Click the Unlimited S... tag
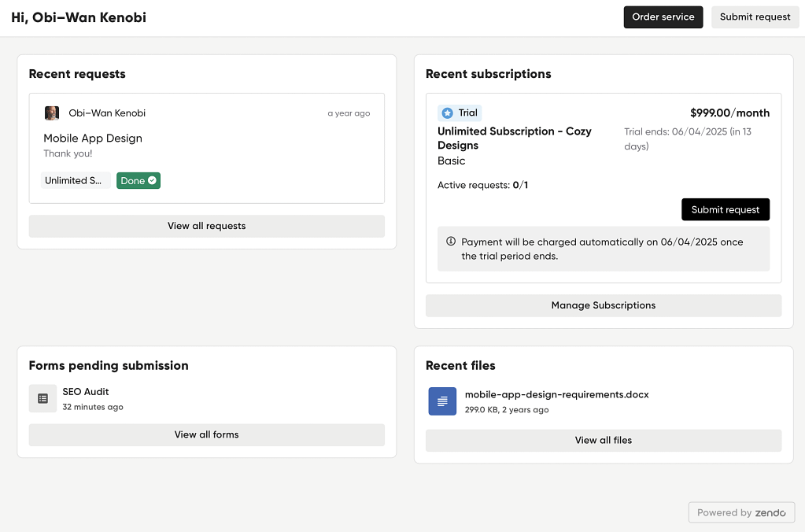The width and height of the screenshot is (805, 532). 75,181
